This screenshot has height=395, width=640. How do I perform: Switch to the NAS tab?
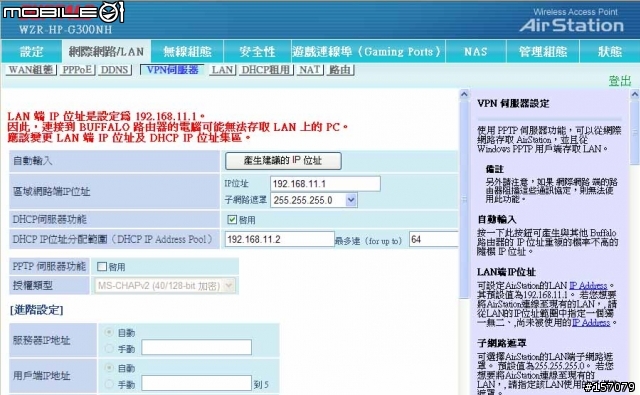coord(476,51)
